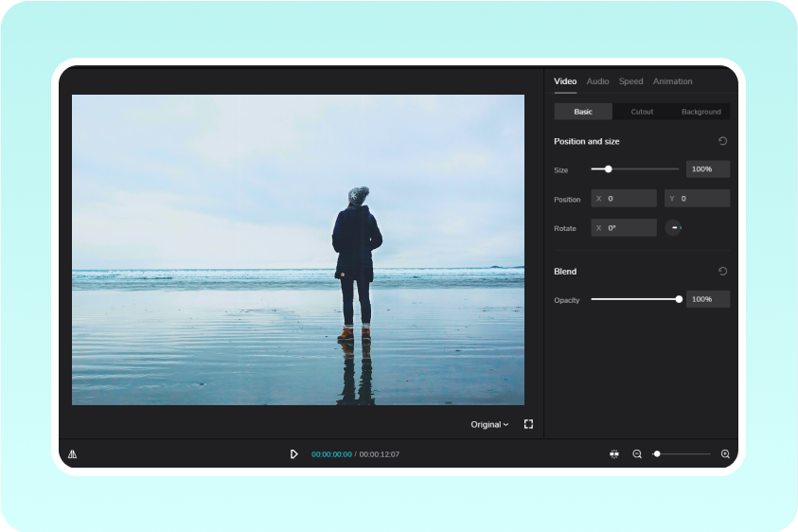Click the snap/fit timeline icon
The image size is (798, 532).
tap(614, 453)
